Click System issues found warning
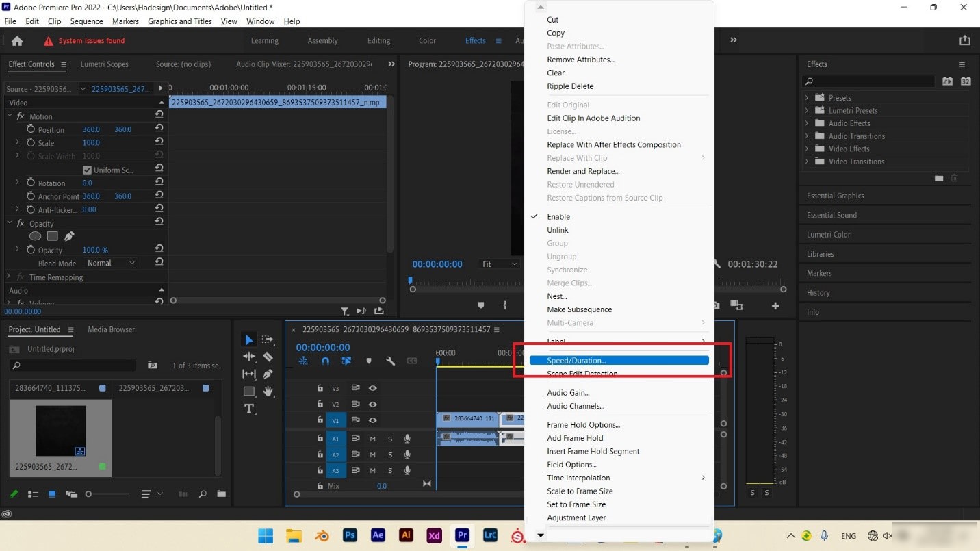Screen dimensions: 980x551 pos(84,40)
